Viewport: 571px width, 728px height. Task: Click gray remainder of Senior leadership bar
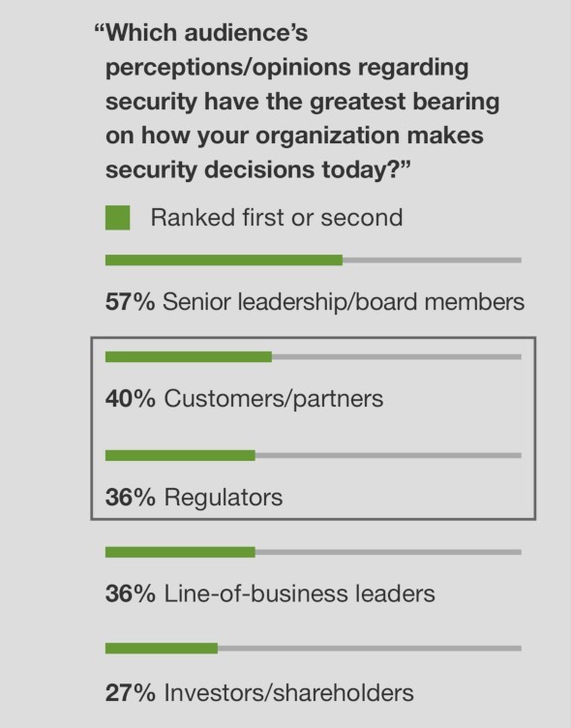432,260
